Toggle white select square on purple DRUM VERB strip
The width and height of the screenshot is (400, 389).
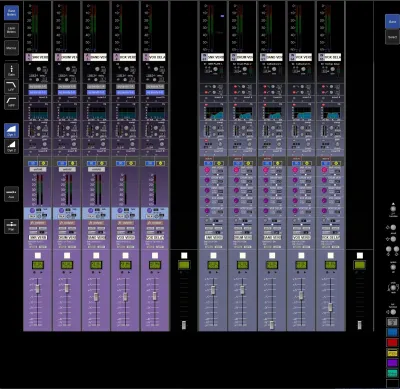[x=67, y=256]
